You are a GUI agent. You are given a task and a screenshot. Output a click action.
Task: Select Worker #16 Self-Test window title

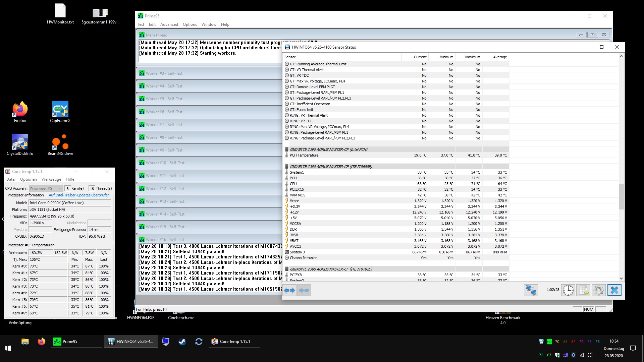coord(165,240)
